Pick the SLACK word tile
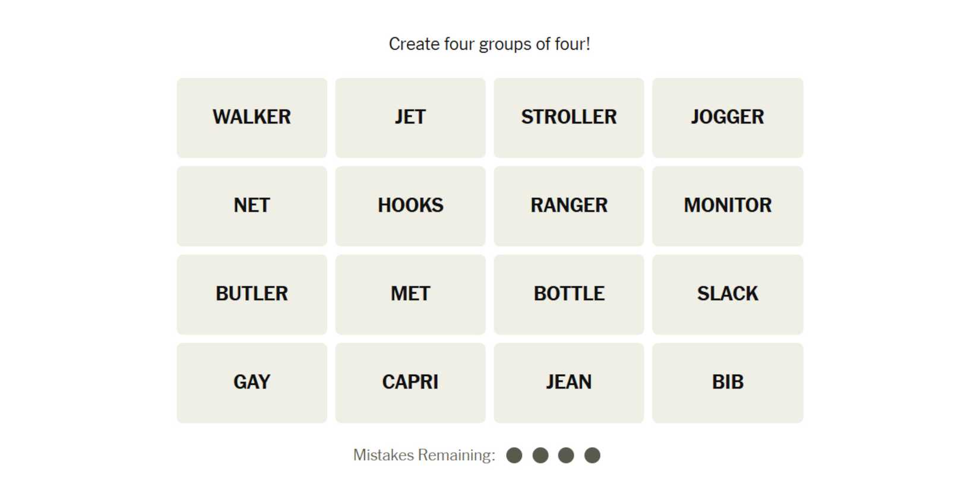The height and width of the screenshot is (490, 980). pos(728,295)
